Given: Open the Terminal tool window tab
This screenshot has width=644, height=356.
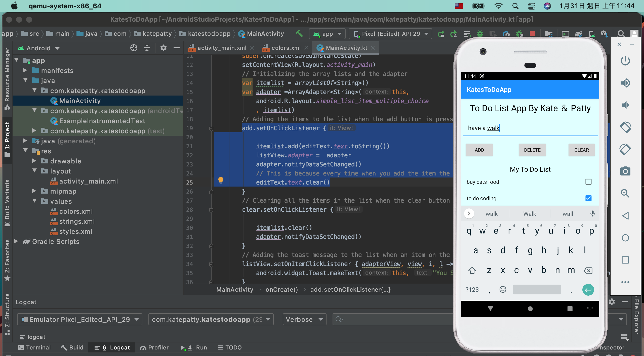Looking at the screenshot, I should pyautogui.click(x=34, y=347).
